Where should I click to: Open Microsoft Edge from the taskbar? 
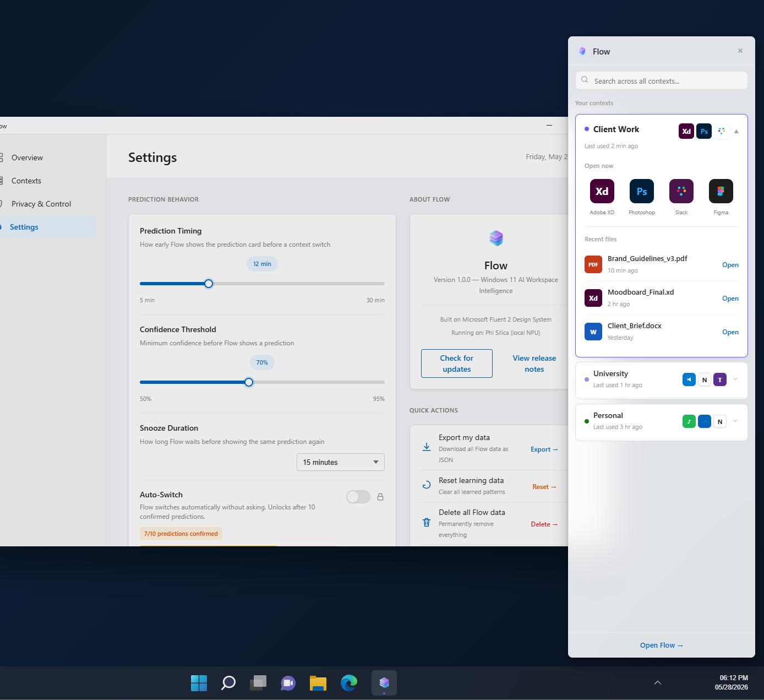tap(349, 683)
